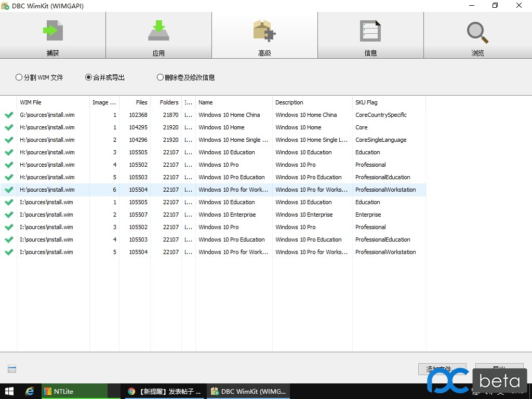Click files count 102368
Screen dimensions: 532x399
pos(138,115)
